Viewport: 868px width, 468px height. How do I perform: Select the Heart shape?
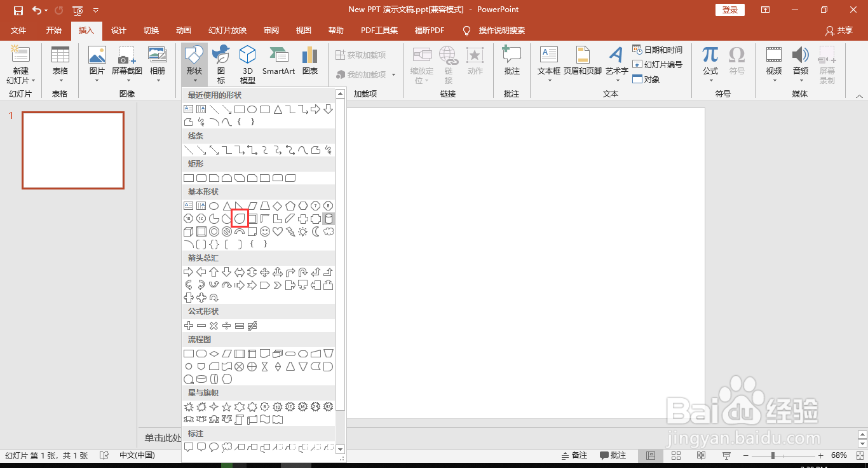pos(278,231)
